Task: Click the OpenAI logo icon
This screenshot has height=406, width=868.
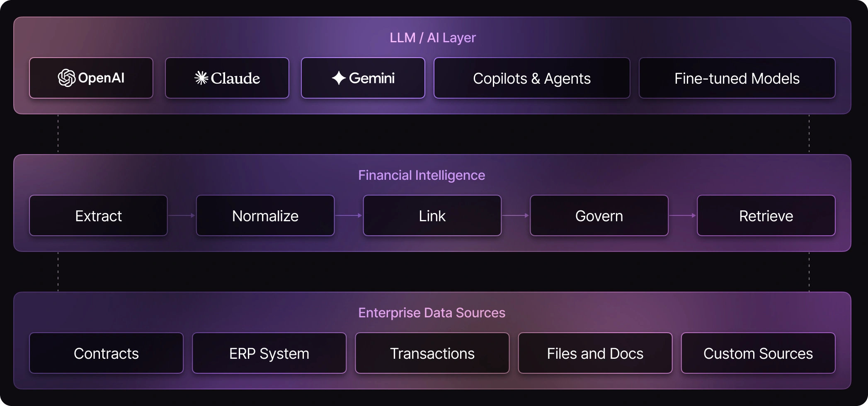Action: tap(66, 78)
